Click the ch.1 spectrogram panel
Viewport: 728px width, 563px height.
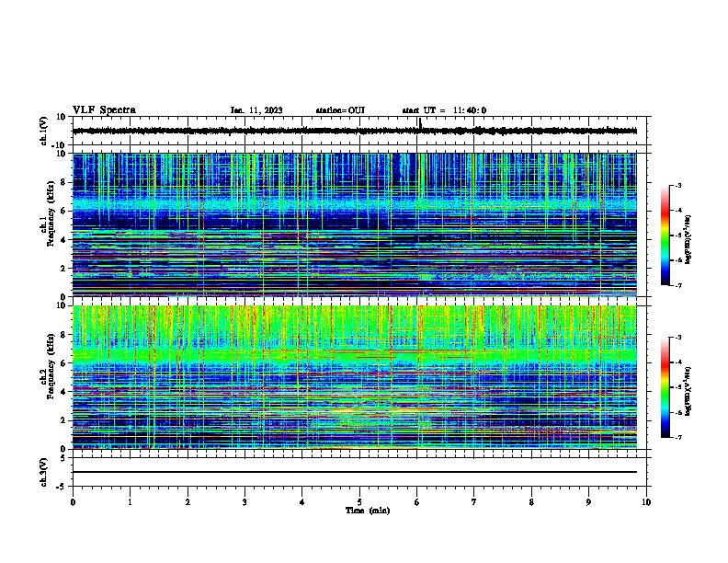click(355, 224)
